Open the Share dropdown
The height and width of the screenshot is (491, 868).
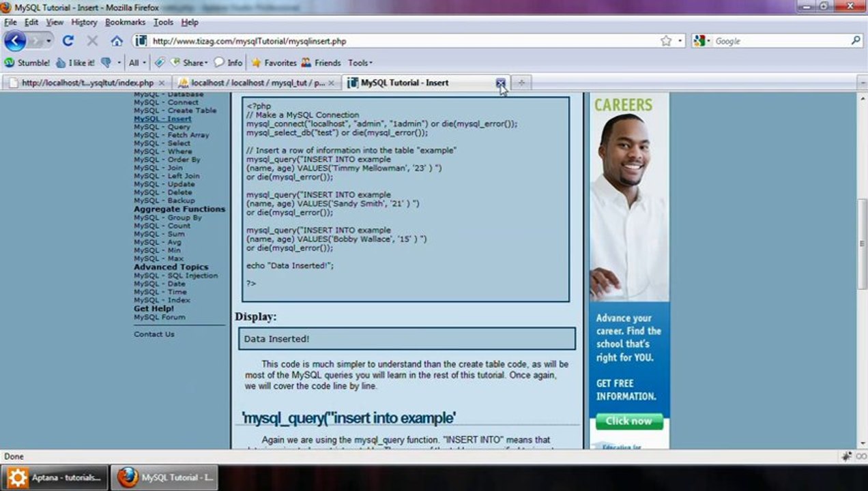[x=189, y=63]
